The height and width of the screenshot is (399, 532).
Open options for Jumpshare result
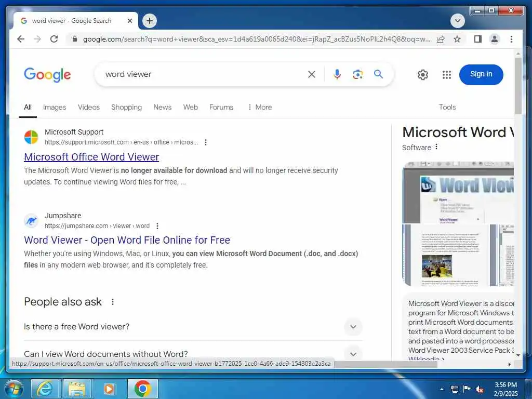pyautogui.click(x=157, y=226)
